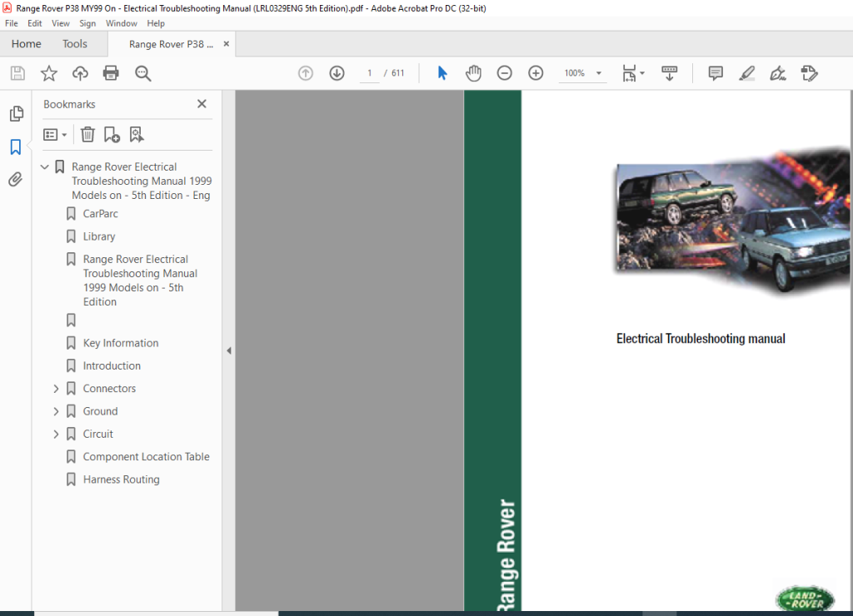Click the Save file icon
853x616 pixels.
(x=17, y=73)
